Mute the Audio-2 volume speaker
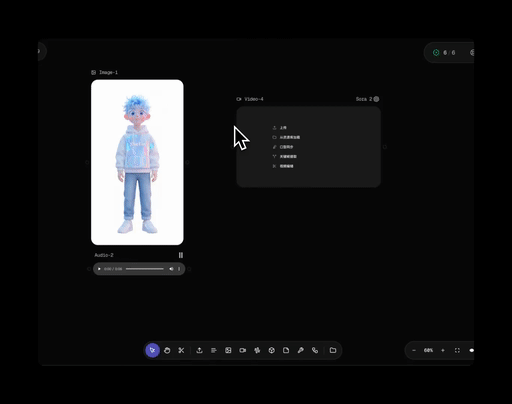This screenshot has width=512, height=404. [171, 269]
